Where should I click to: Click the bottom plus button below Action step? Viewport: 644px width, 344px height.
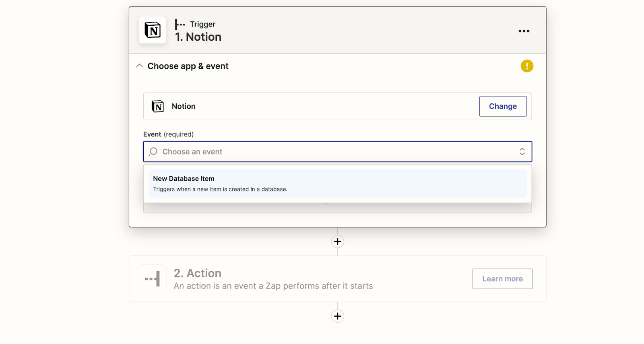[x=337, y=316]
